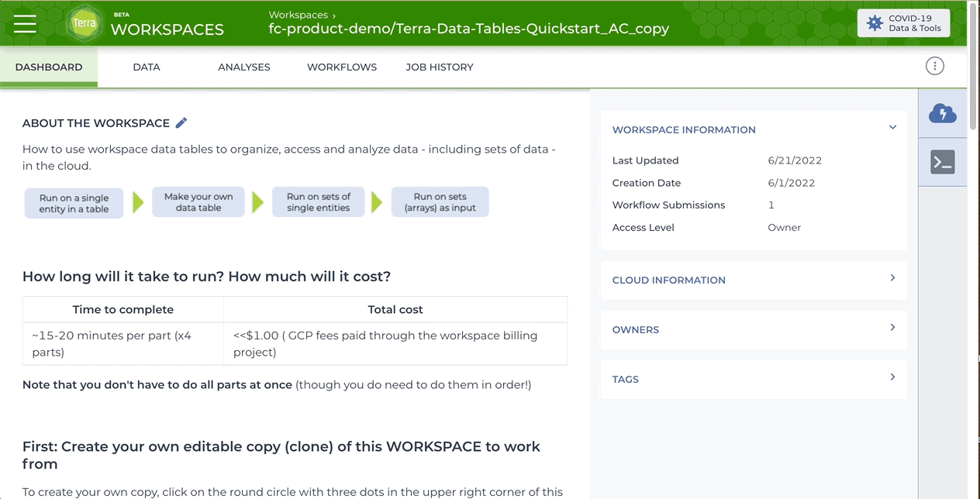Image resolution: width=980 pixels, height=499 pixels.
Task: Click 'Run on sets (arrays) as input' step
Action: click(x=440, y=202)
